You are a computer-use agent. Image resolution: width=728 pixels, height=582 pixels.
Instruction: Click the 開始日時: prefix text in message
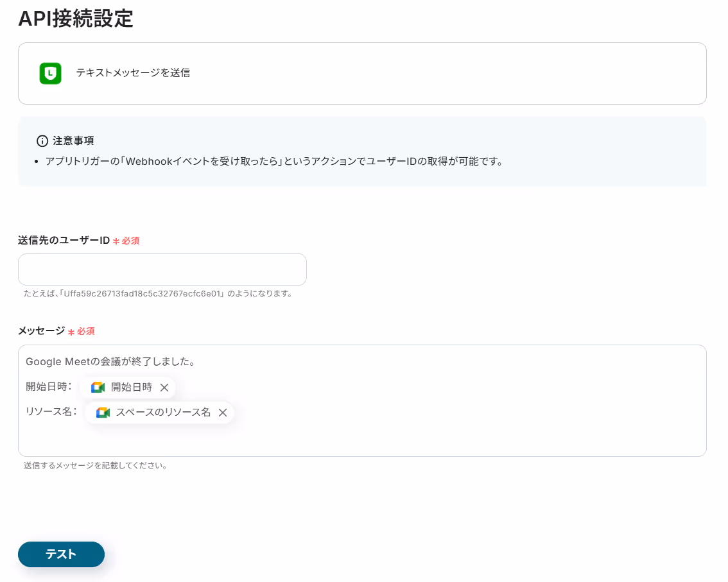pos(49,386)
